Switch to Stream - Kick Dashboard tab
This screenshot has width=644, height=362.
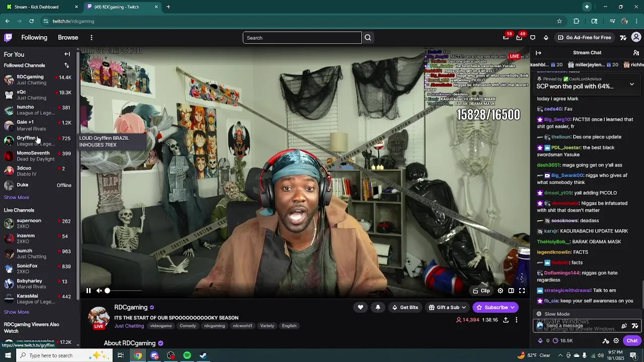43,7
